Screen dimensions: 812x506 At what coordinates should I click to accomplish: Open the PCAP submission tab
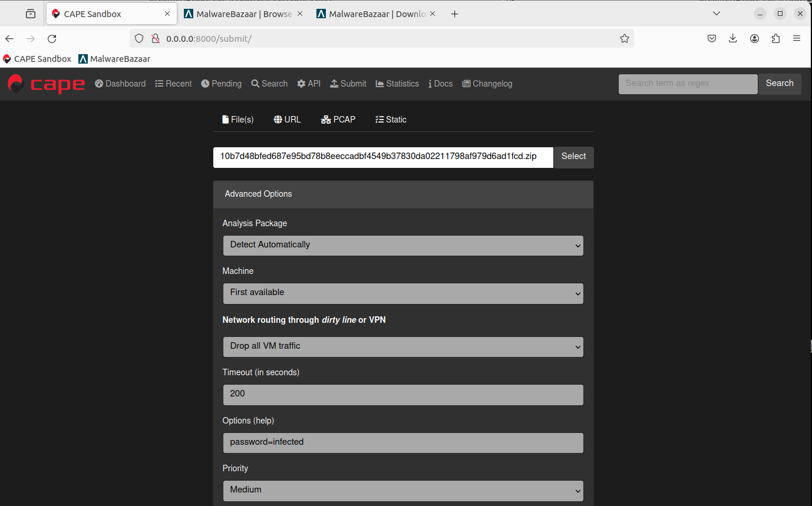click(x=338, y=119)
